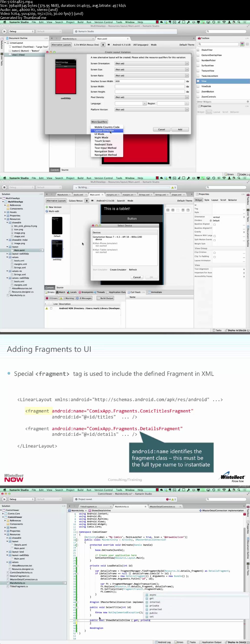
Task: Click Tasks in Select Device window status bar
Action: 217,330
